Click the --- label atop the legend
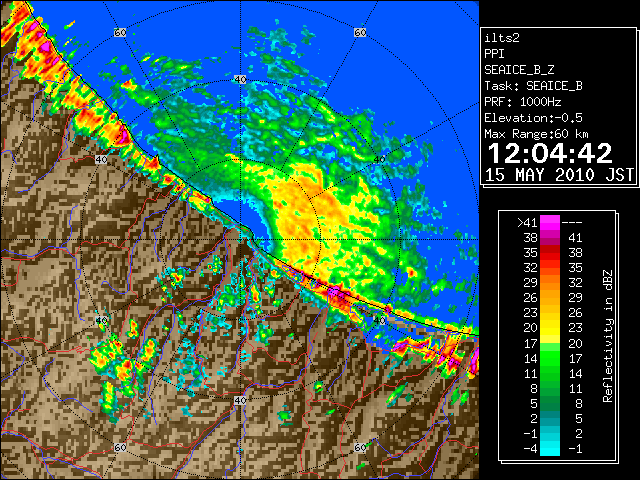Image resolution: width=640 pixels, height=480 pixels. coord(572,223)
